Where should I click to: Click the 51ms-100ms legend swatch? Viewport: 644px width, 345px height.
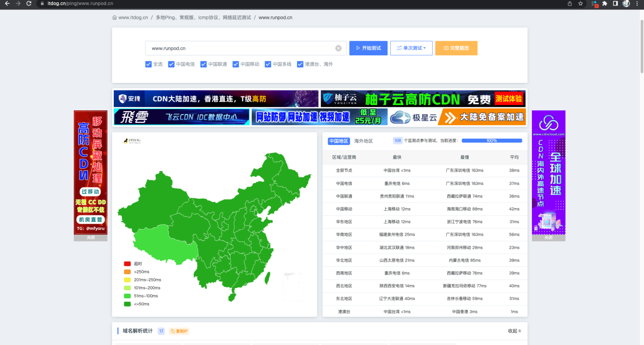click(x=127, y=296)
